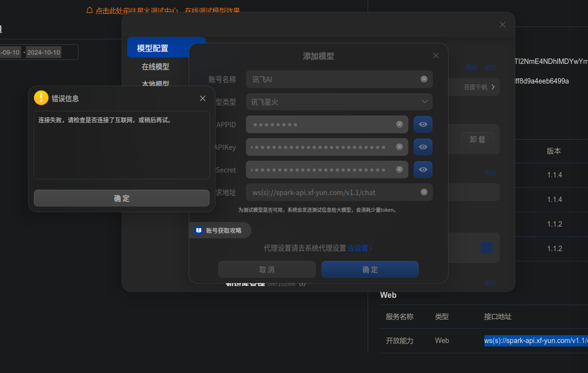Viewport: 588px width, 373px height.
Task: Click the 类型 column header
Action: [442, 316]
